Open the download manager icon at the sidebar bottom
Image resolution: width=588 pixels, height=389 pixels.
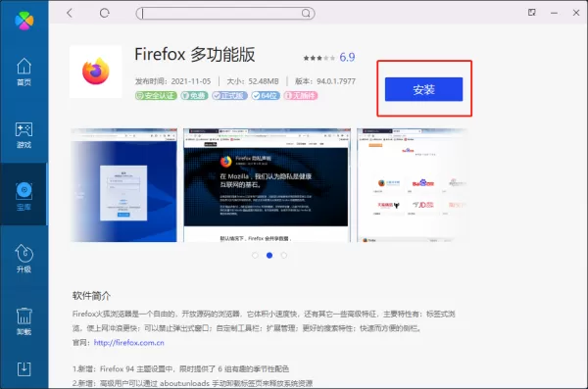[x=24, y=369]
